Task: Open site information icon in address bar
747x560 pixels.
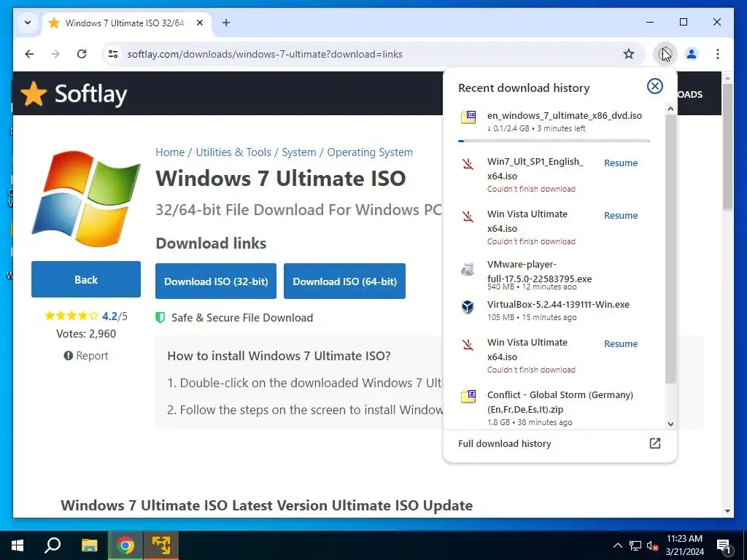Action: click(113, 54)
